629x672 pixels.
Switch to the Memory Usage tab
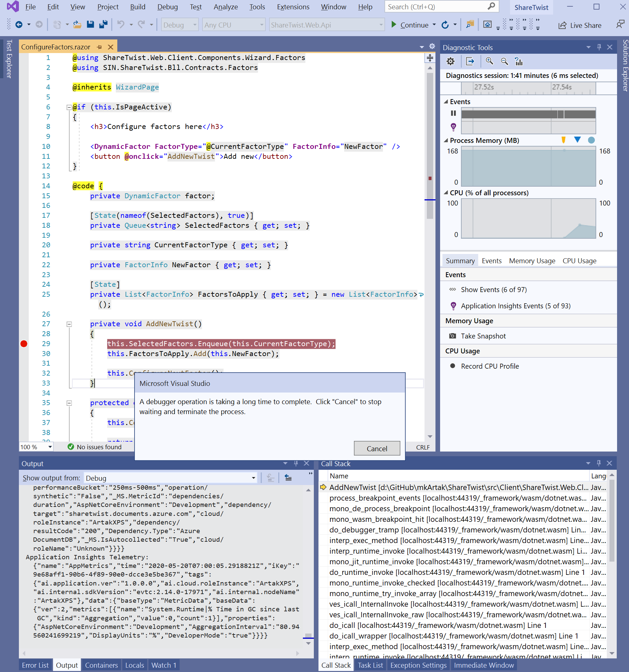coord(532,261)
